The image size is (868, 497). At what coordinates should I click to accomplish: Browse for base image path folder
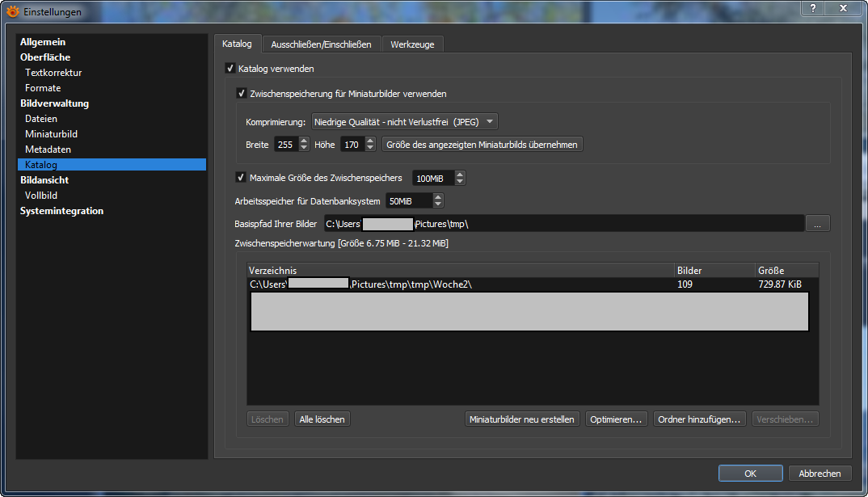(817, 224)
